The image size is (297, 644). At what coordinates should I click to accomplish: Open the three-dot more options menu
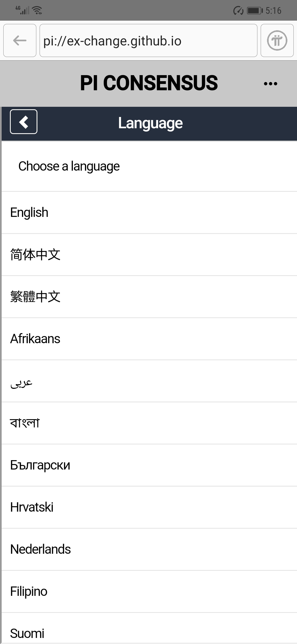click(x=270, y=84)
